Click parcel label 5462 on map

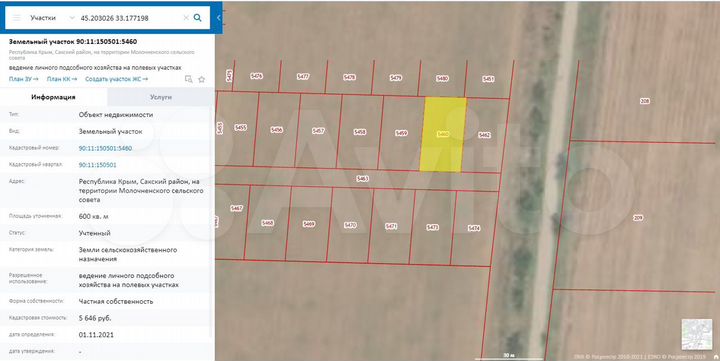click(x=484, y=135)
